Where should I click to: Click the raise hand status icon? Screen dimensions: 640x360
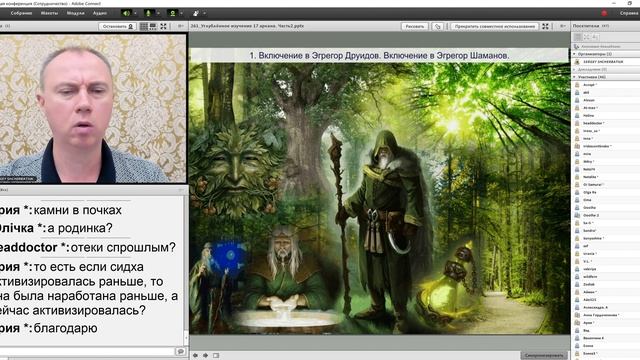click(x=196, y=13)
